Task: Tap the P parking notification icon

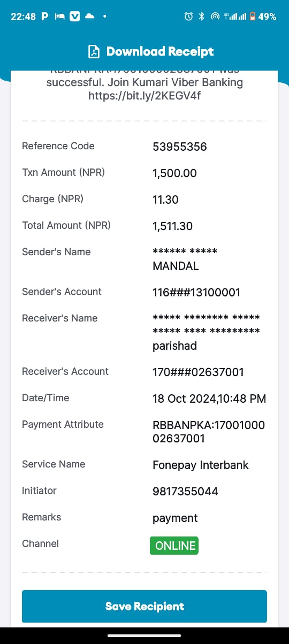Action: pyautogui.click(x=45, y=17)
